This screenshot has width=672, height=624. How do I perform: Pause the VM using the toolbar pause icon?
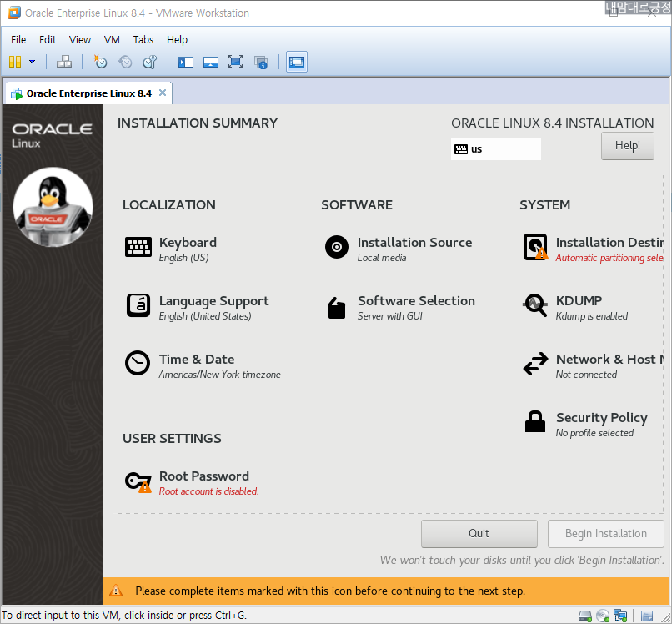pos(15,62)
